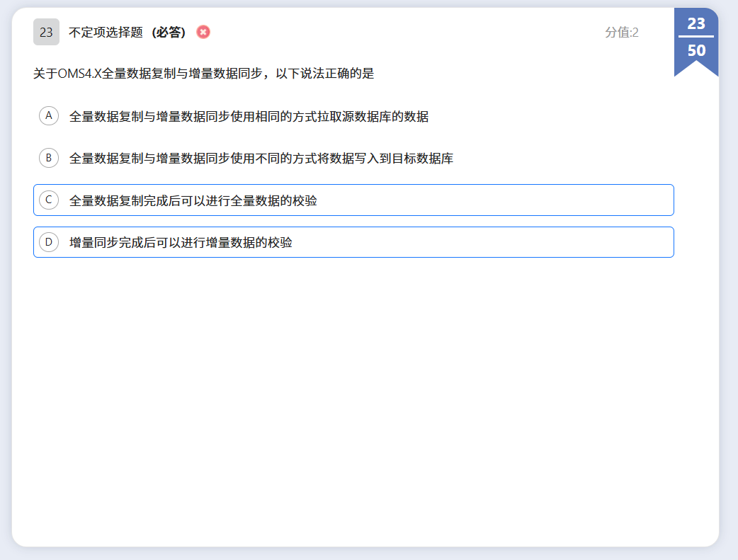Viewport: 738px width, 560px height.
Task: Choose answer text 全量数据复制完成后可以进行全量数据的校验
Action: pyautogui.click(x=193, y=201)
